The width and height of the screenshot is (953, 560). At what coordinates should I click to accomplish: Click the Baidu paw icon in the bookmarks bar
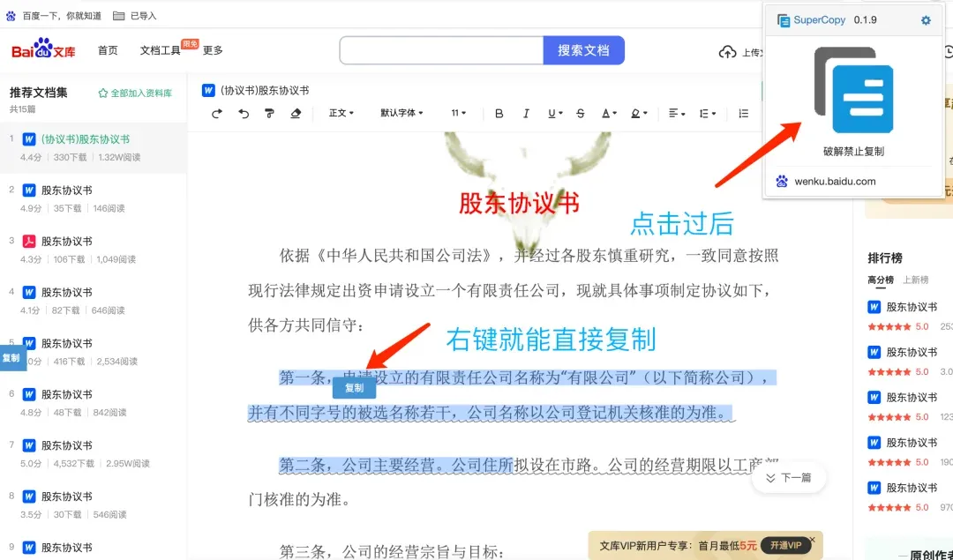(11, 16)
